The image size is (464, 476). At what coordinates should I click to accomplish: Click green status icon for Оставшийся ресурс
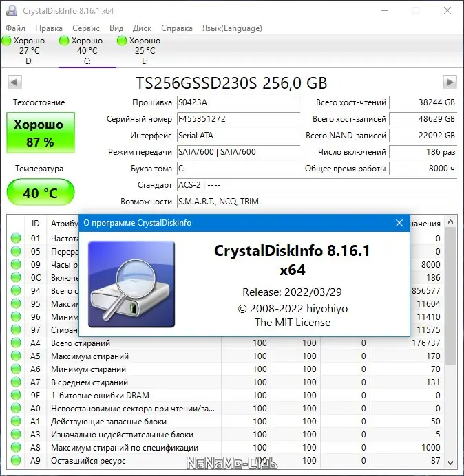(x=16, y=460)
